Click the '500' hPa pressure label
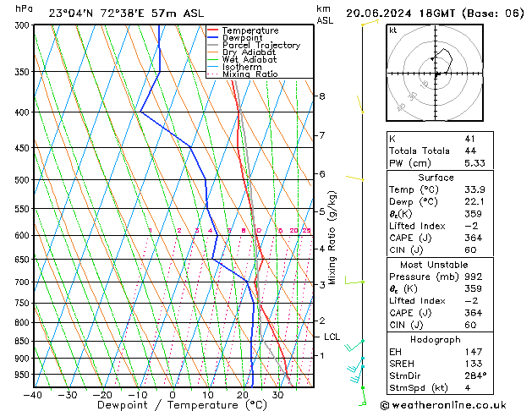532x411 pixels. (24, 180)
